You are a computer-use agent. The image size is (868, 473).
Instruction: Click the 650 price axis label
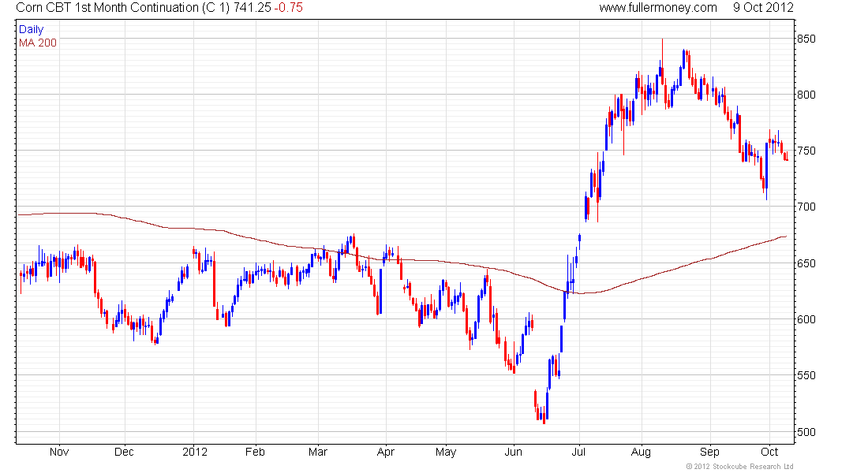click(x=806, y=263)
